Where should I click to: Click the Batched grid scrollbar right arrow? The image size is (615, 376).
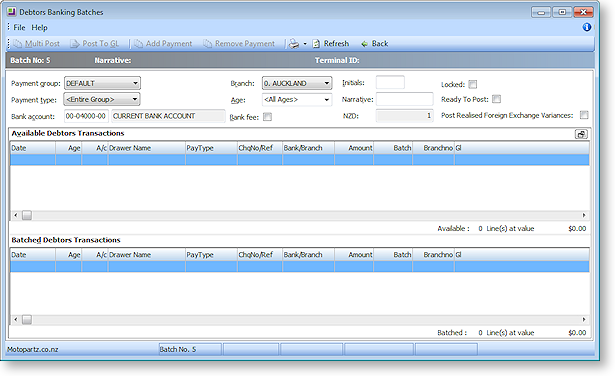[x=584, y=320]
